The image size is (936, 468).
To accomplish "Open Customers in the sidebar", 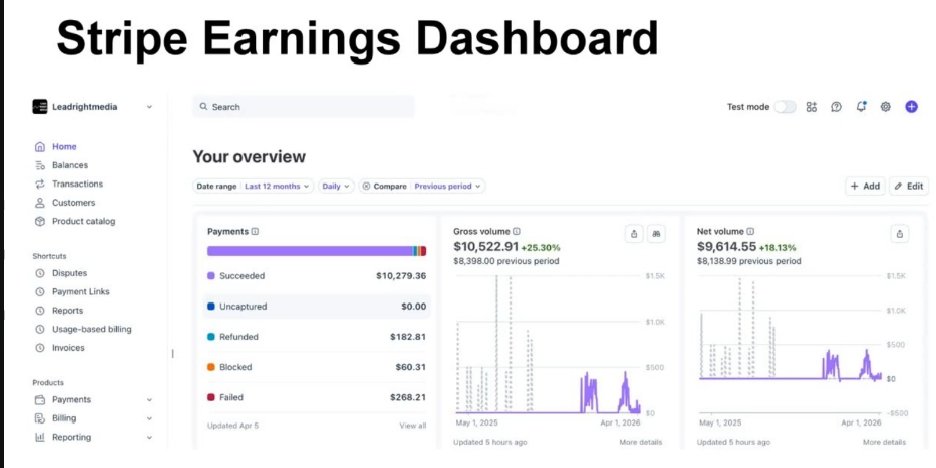I will (73, 203).
